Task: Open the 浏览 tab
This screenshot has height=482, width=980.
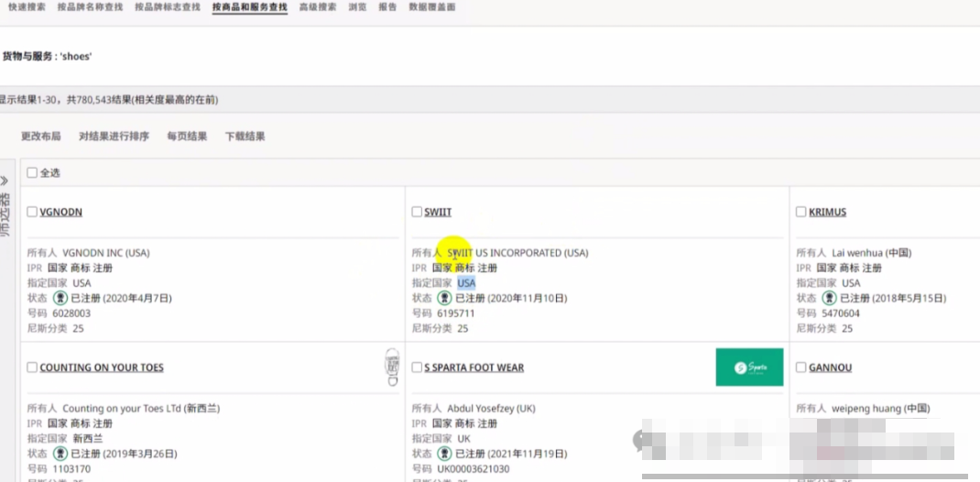Action: click(357, 7)
